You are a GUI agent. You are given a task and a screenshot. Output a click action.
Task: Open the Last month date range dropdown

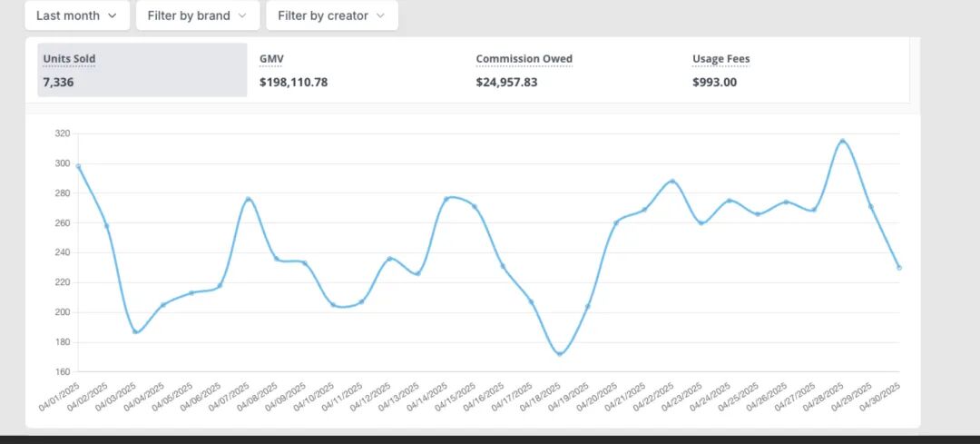point(77,15)
